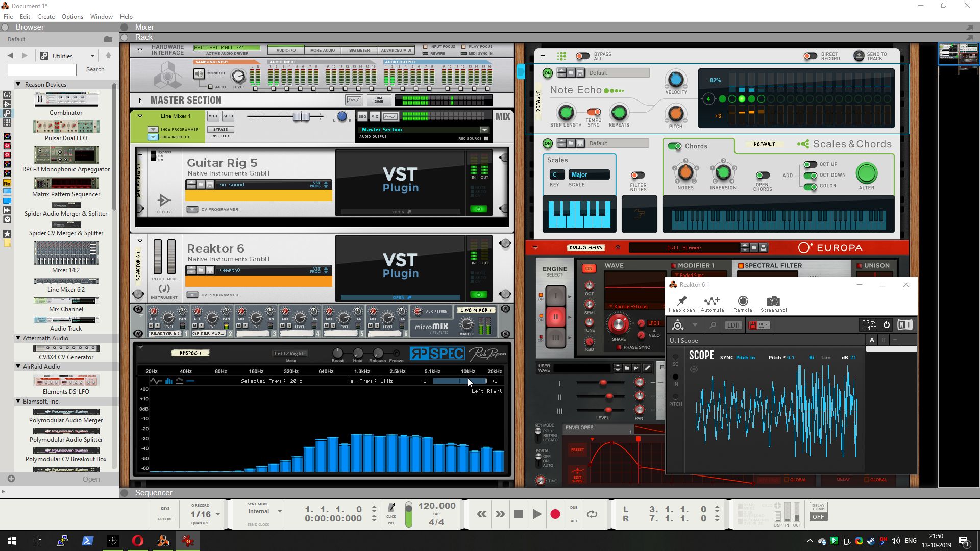Open the File menu
Image resolution: width=980 pixels, height=551 pixels.
click(8, 16)
